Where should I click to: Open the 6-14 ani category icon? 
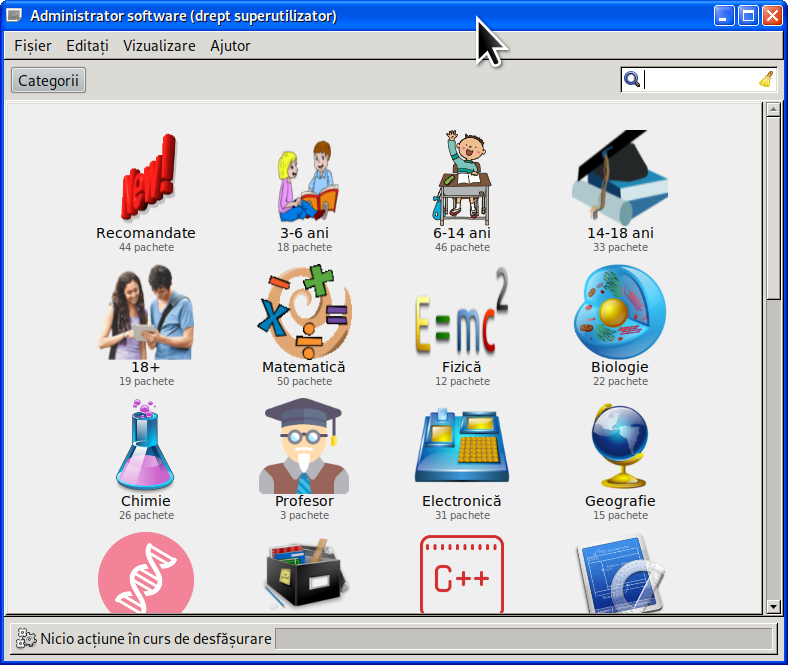click(x=462, y=177)
